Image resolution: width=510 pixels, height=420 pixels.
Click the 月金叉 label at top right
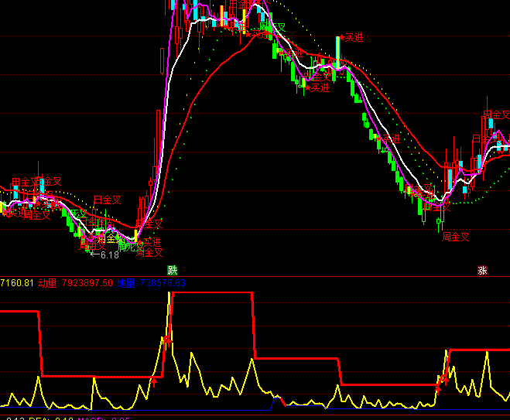(x=495, y=114)
